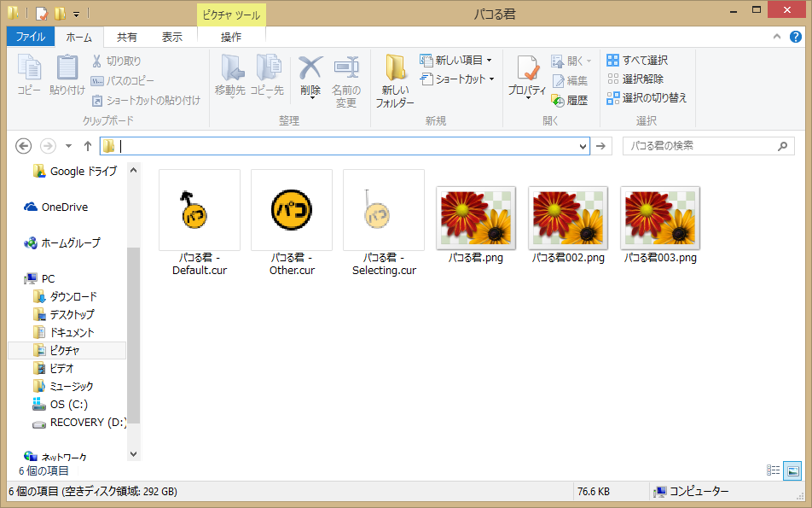Screen dimensions: 812x508
Task: Click Select all (すべて選択) in the ribbon
Action: coord(637,61)
